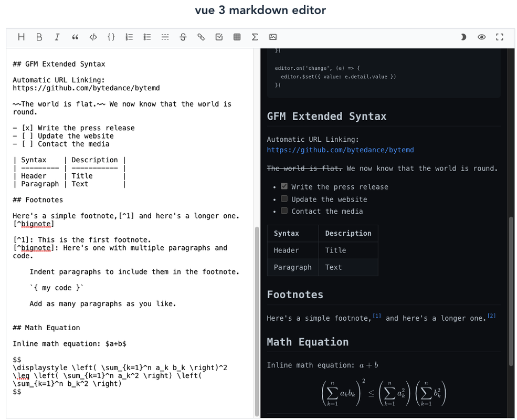Insert a math formula with the sigma icon

click(255, 37)
